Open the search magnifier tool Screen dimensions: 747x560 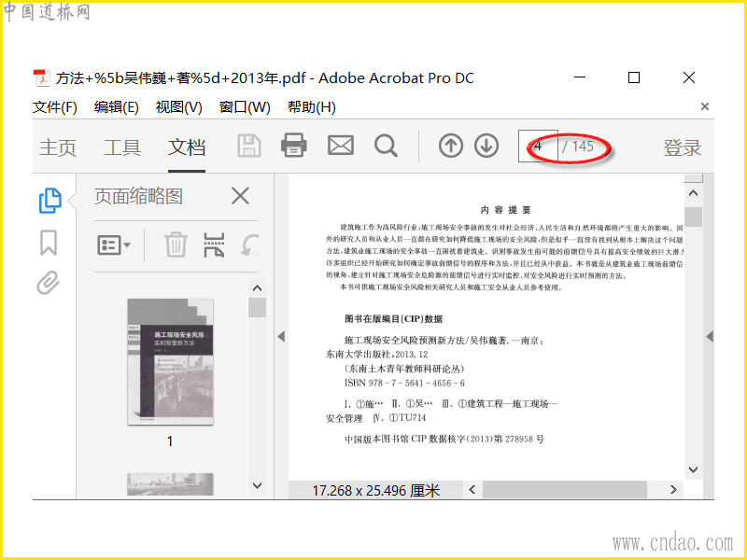[x=386, y=146]
